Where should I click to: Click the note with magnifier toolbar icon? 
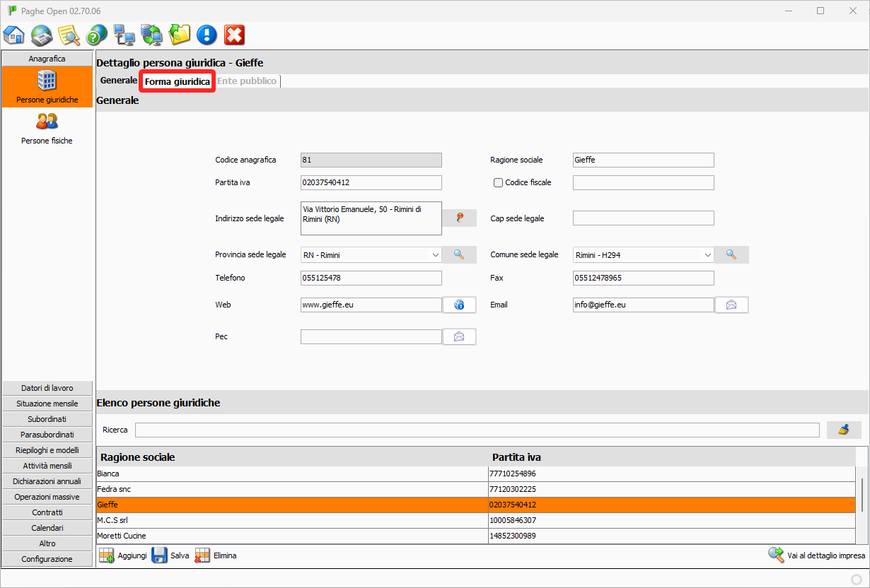(69, 35)
